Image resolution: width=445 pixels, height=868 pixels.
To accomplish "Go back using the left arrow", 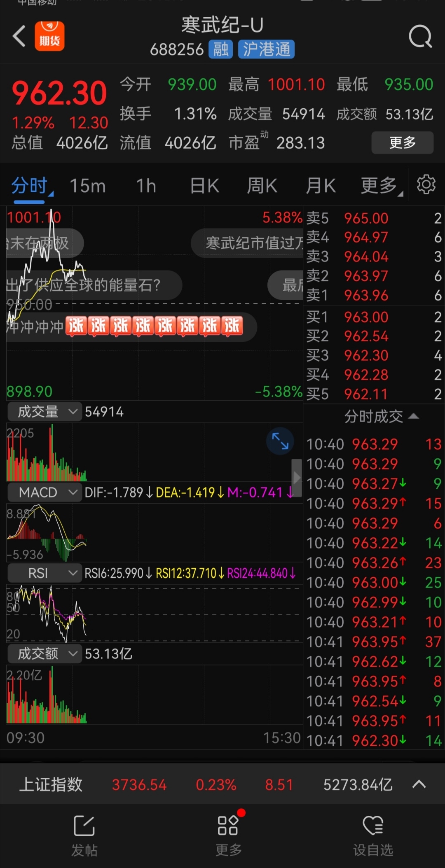I will 19,36.
